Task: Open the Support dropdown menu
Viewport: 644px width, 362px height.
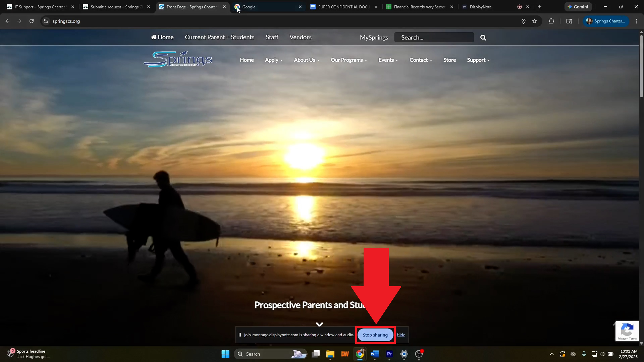Action: tap(478, 60)
